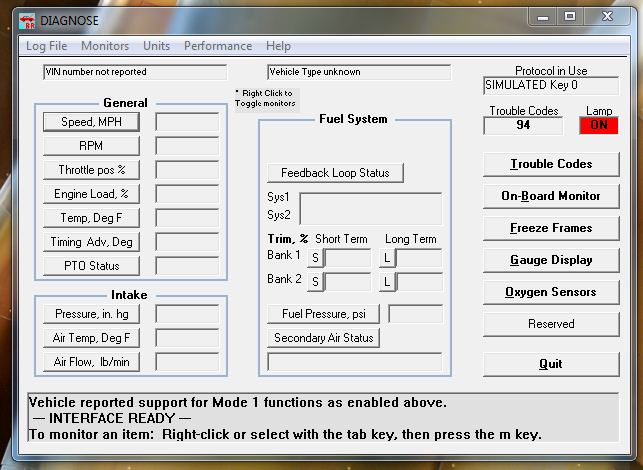This screenshot has width=643, height=470.
Task: Open the Help menu
Action: click(x=279, y=46)
